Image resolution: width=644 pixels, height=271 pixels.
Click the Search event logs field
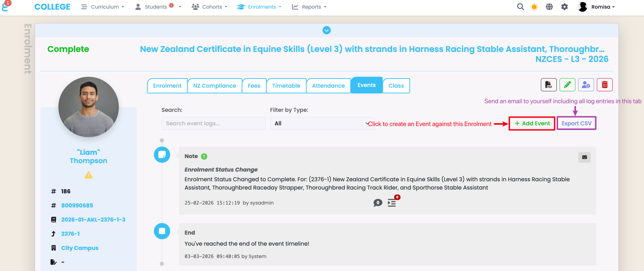coord(214,123)
